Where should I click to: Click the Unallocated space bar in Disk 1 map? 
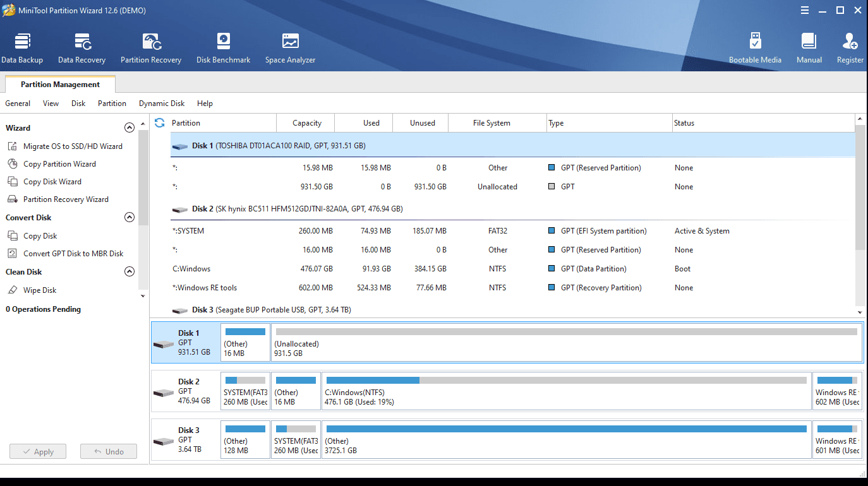point(566,331)
